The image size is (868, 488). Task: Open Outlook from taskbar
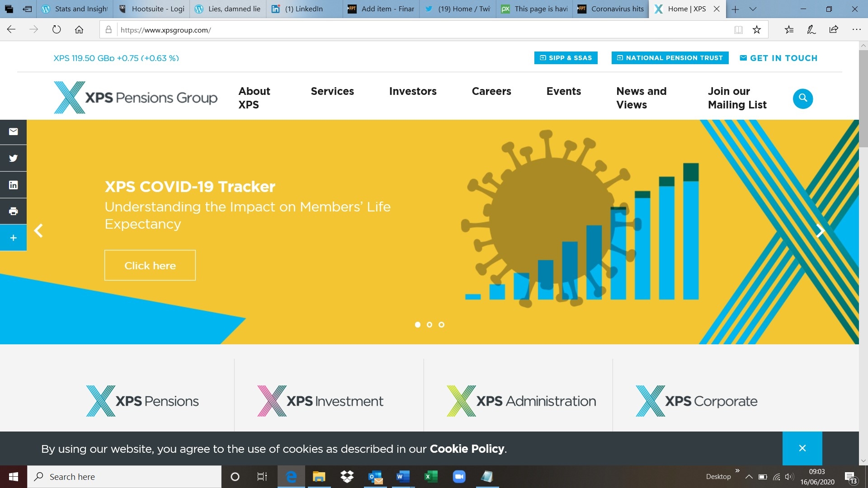pyautogui.click(x=375, y=477)
